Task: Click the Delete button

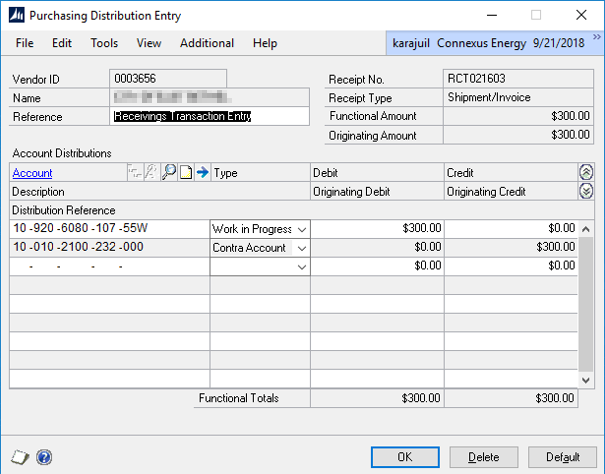Action: click(484, 457)
